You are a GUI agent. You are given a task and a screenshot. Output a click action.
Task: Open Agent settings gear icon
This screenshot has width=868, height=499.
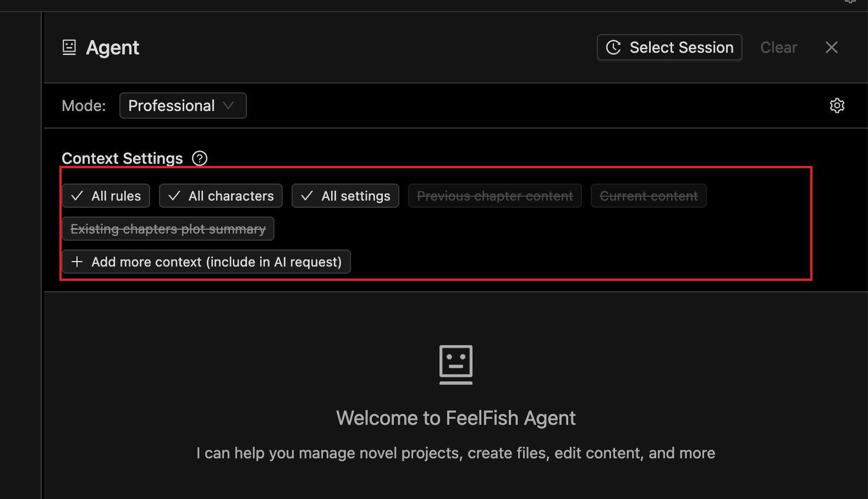coord(837,106)
